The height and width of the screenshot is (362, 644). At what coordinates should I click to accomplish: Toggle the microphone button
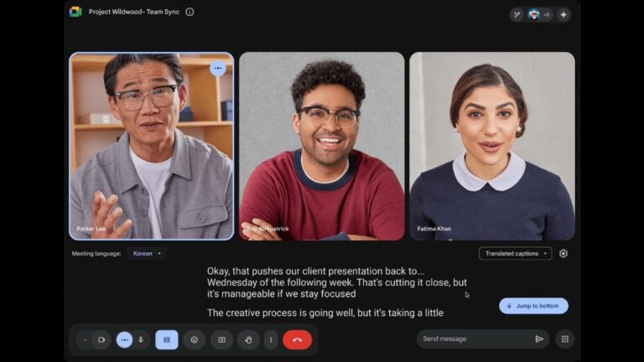(141, 340)
